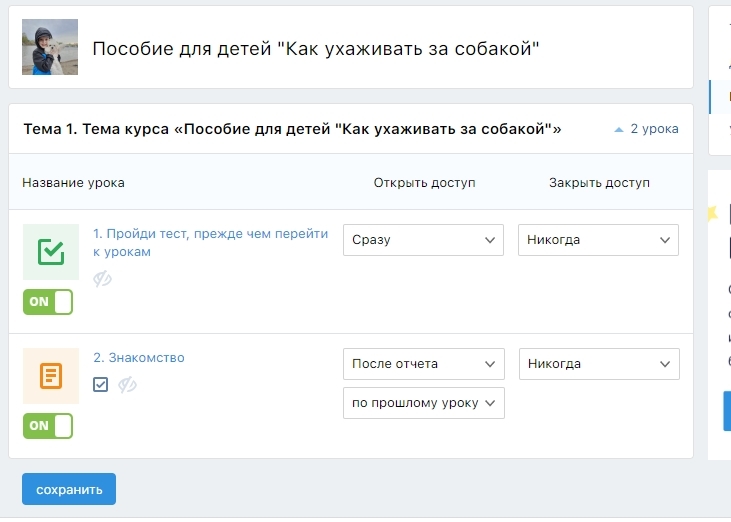Screen dimensions: 731x522
Task: Click the small triangle beside "2 урока"
Action: (x=620, y=130)
